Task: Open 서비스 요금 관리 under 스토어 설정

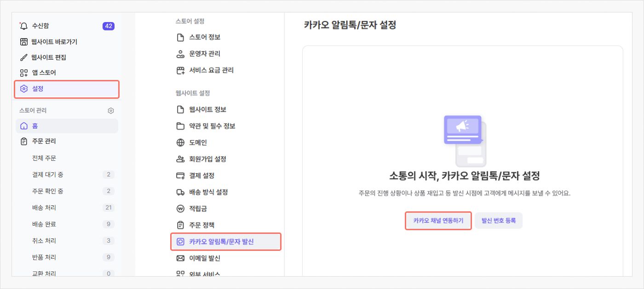Action: pos(211,70)
